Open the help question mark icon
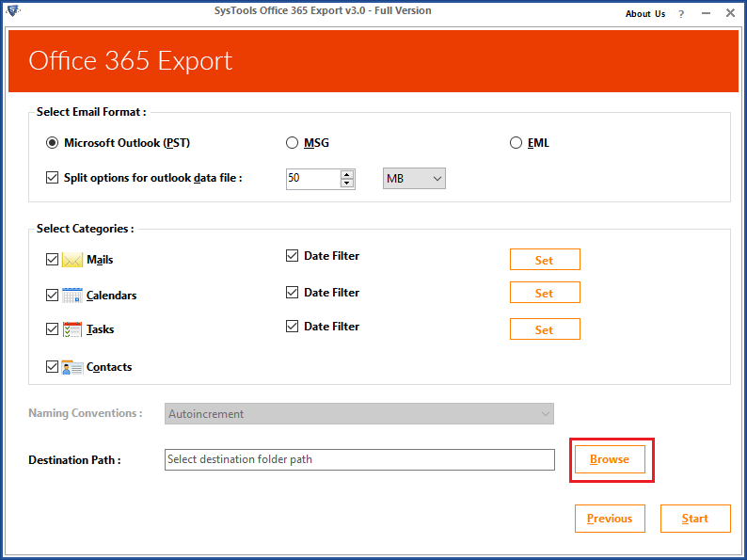 click(681, 14)
